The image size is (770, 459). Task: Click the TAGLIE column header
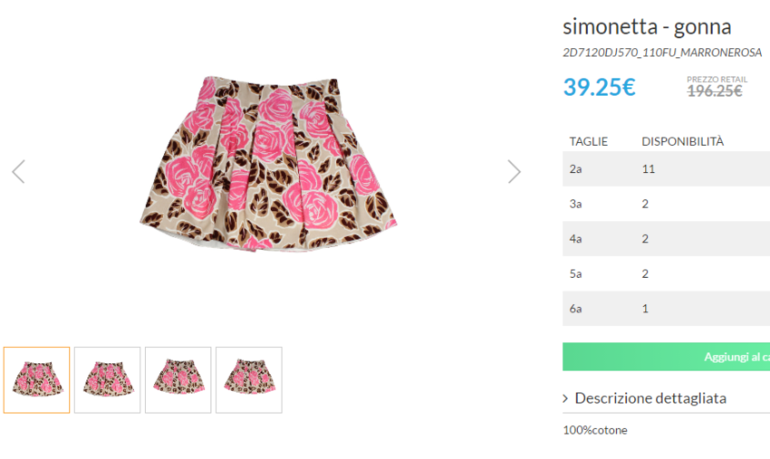coord(588,141)
